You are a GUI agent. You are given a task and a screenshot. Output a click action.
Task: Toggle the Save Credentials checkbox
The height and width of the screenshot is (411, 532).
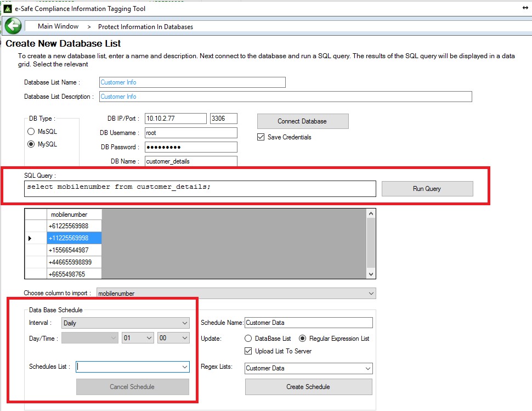coord(261,137)
